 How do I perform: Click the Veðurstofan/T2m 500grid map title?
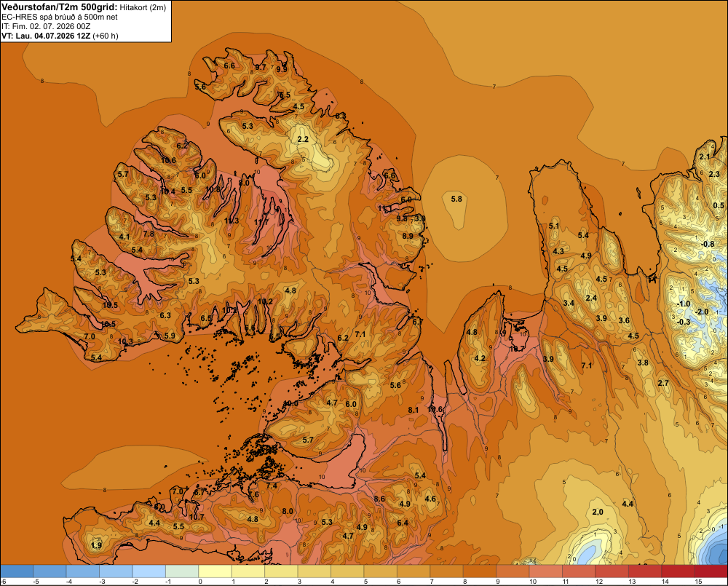[59, 7]
